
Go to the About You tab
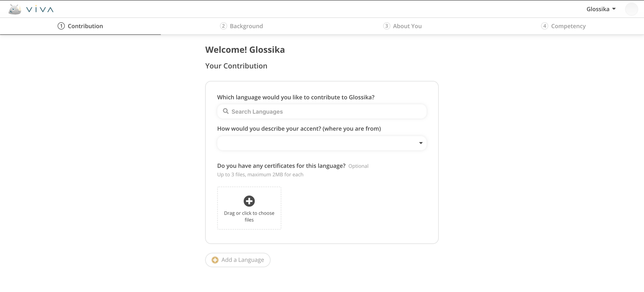(402, 26)
